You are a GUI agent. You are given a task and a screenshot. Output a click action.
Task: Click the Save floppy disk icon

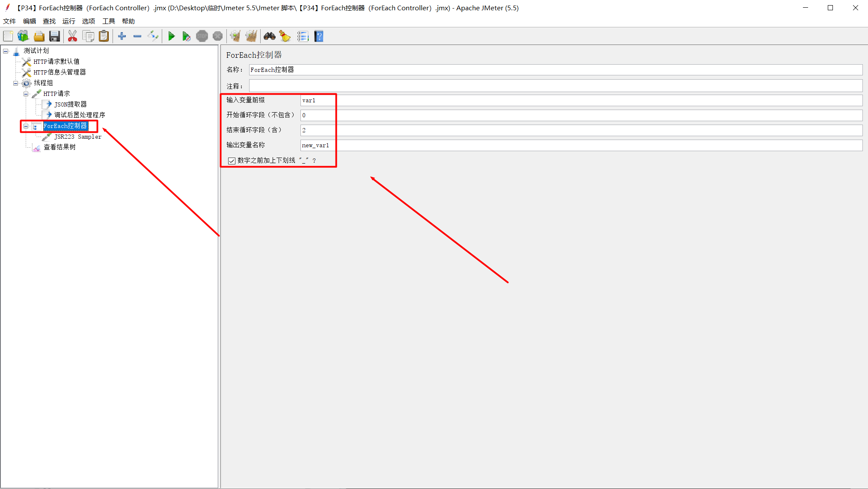pyautogui.click(x=54, y=36)
